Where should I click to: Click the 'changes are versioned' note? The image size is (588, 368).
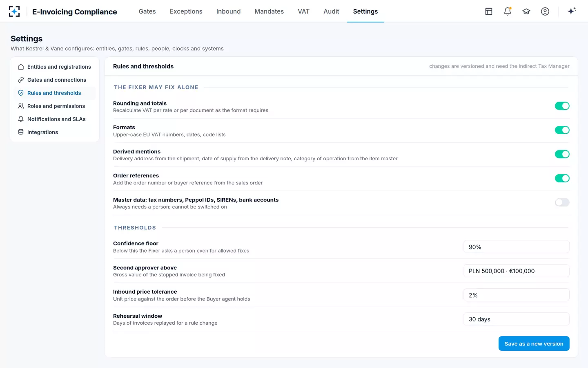point(499,66)
